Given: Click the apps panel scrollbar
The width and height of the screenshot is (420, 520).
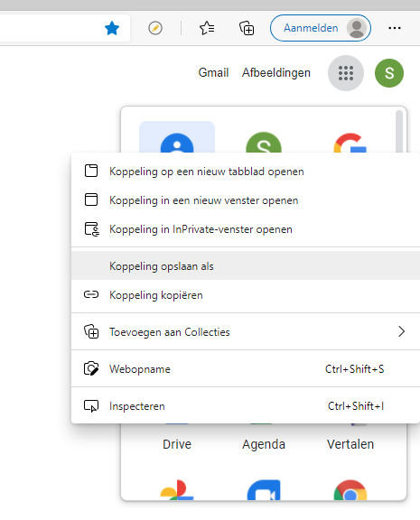Looking at the screenshot, I should [x=399, y=131].
